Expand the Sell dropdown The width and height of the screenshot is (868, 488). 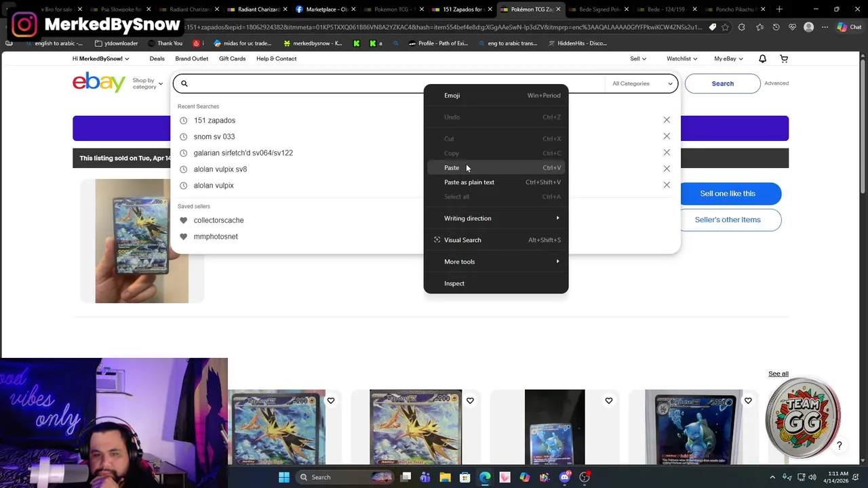(638, 59)
